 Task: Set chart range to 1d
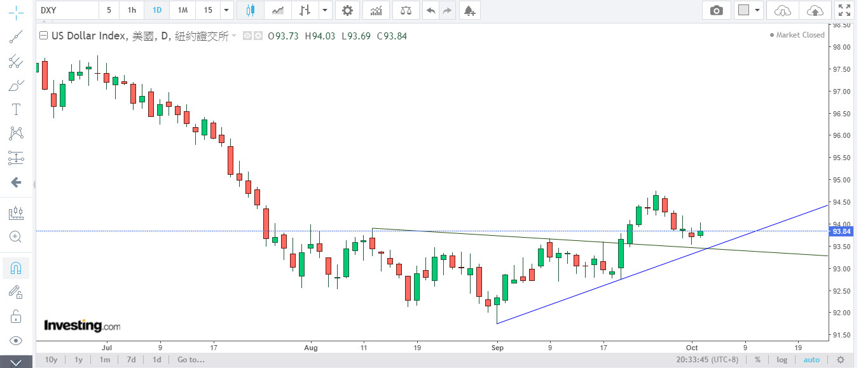156,360
